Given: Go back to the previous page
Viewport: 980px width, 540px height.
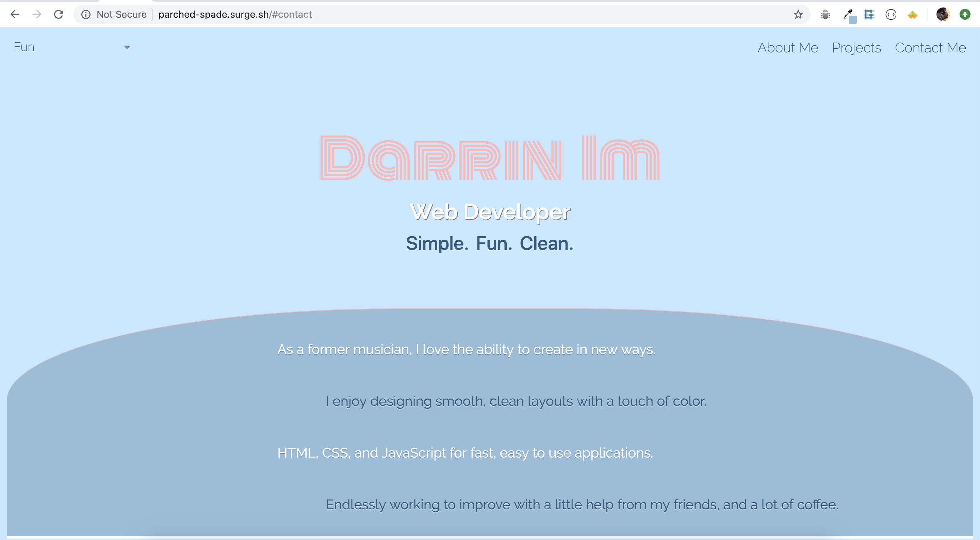Looking at the screenshot, I should pos(15,14).
